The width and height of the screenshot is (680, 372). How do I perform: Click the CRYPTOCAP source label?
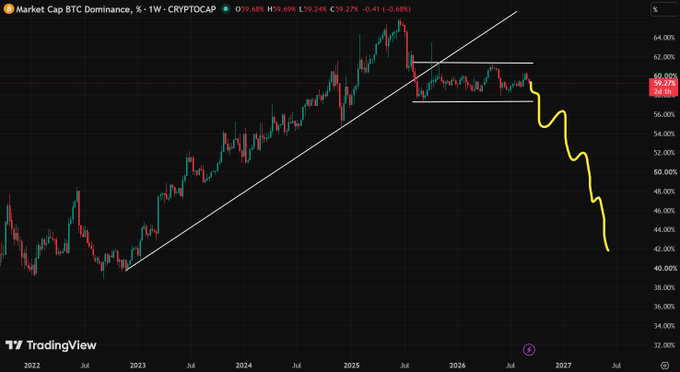coord(191,9)
